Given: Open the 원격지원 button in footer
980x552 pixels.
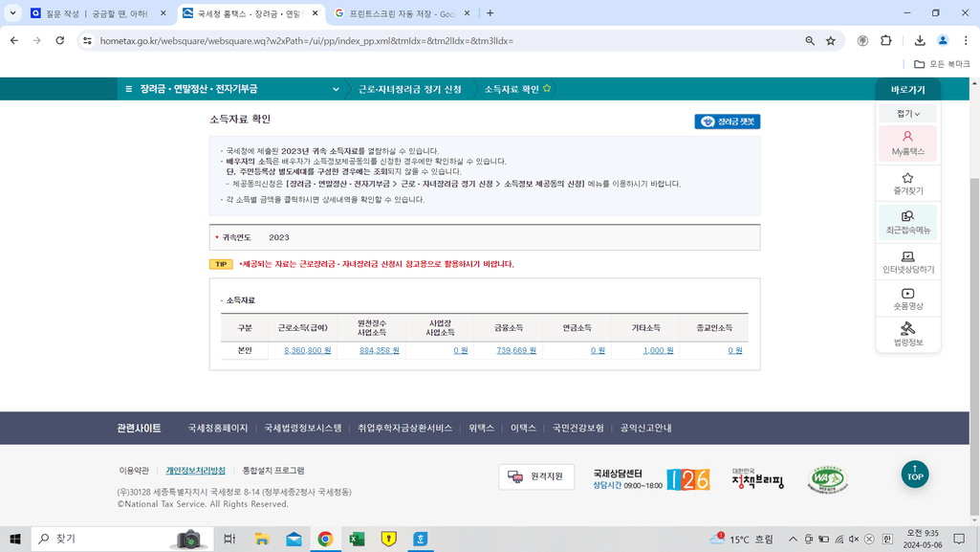Looking at the screenshot, I should point(536,476).
